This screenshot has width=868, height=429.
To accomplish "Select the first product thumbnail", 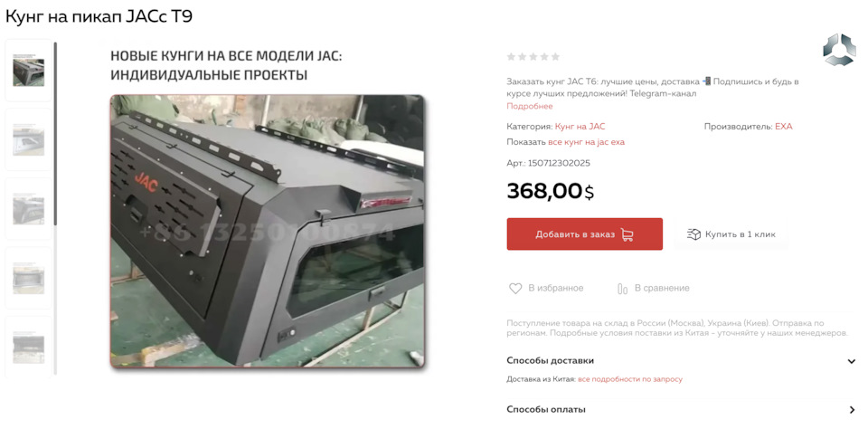I will (x=29, y=71).
